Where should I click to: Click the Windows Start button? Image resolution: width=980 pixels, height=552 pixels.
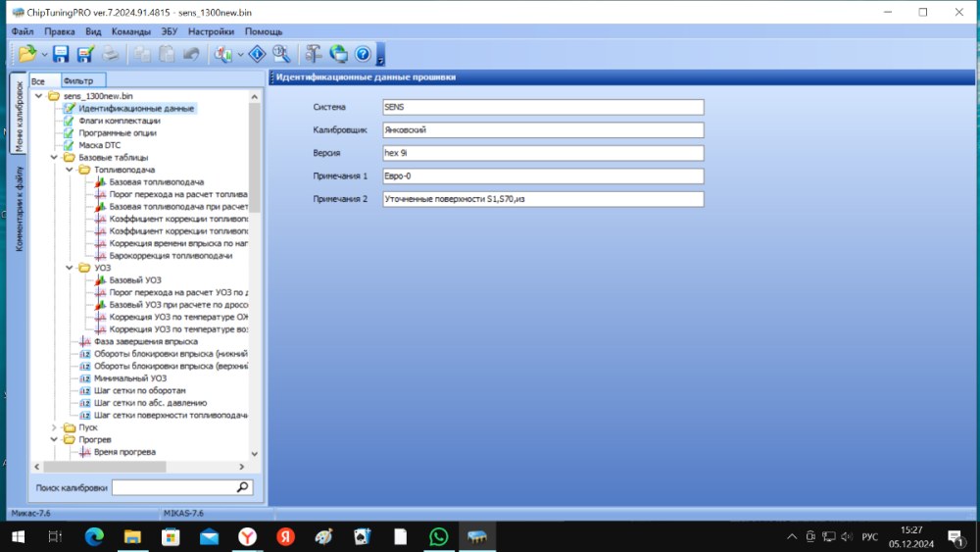18,536
